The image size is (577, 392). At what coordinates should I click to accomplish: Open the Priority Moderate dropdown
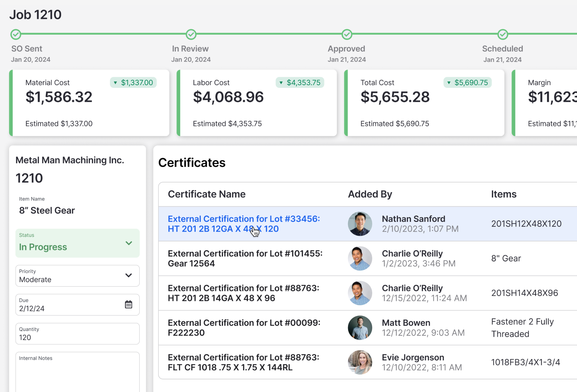coord(78,276)
